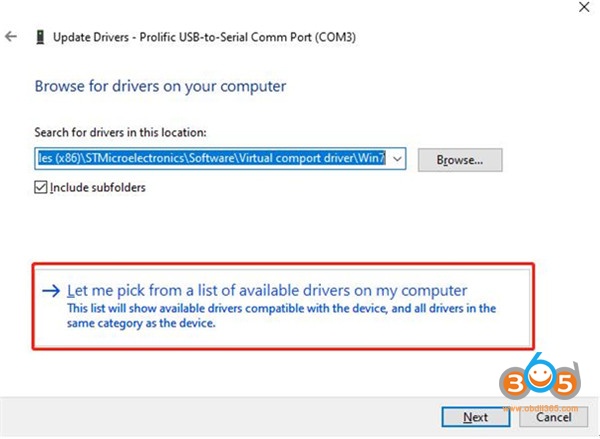Close the Update Drivers dialog
This screenshot has height=439, width=600.
pos(583,7)
